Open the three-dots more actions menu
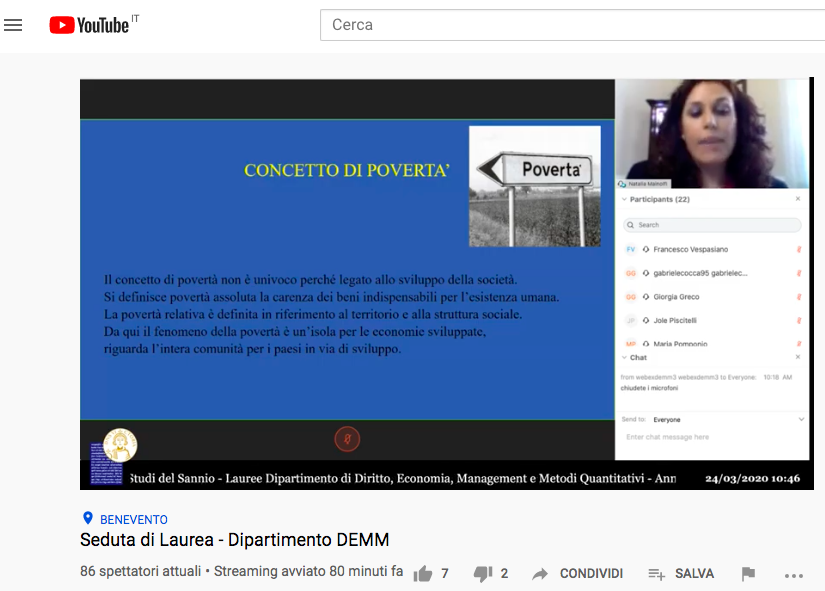The image size is (825, 591). tap(794, 575)
